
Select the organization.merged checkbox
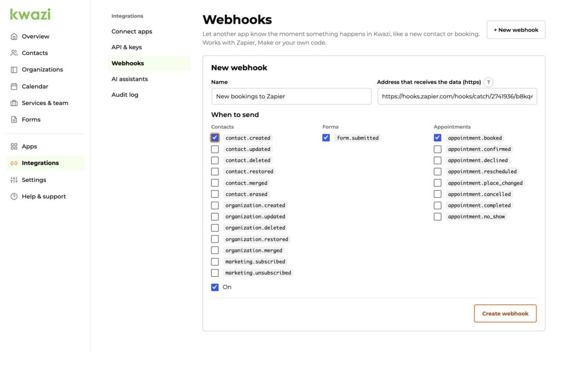point(215,250)
